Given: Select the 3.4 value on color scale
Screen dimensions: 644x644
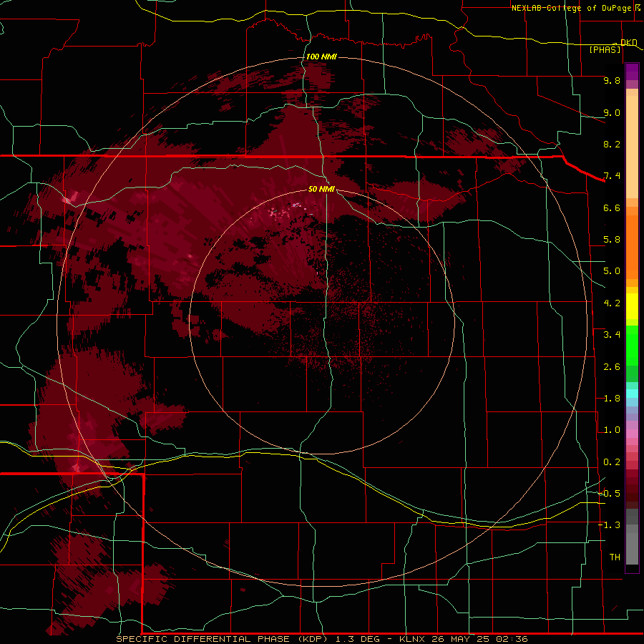Looking at the screenshot, I should (x=612, y=335).
